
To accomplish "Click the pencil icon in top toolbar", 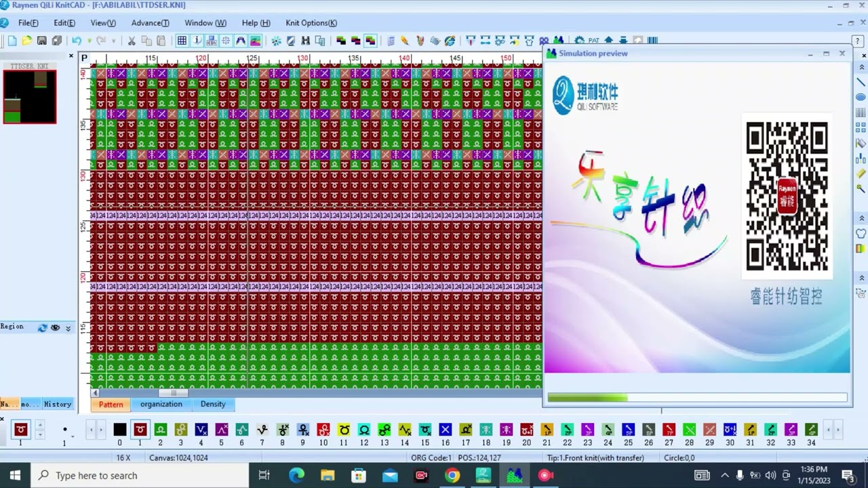I will [x=405, y=41].
